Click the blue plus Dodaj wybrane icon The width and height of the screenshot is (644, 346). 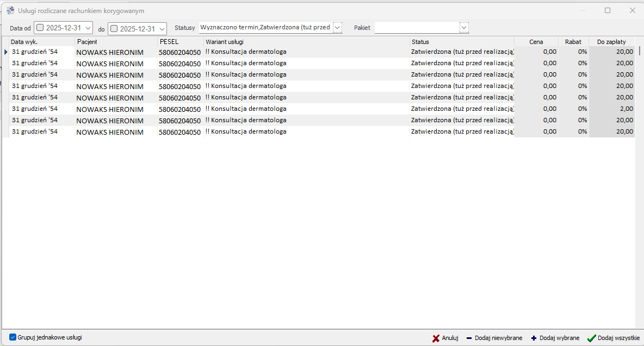pyautogui.click(x=534, y=338)
